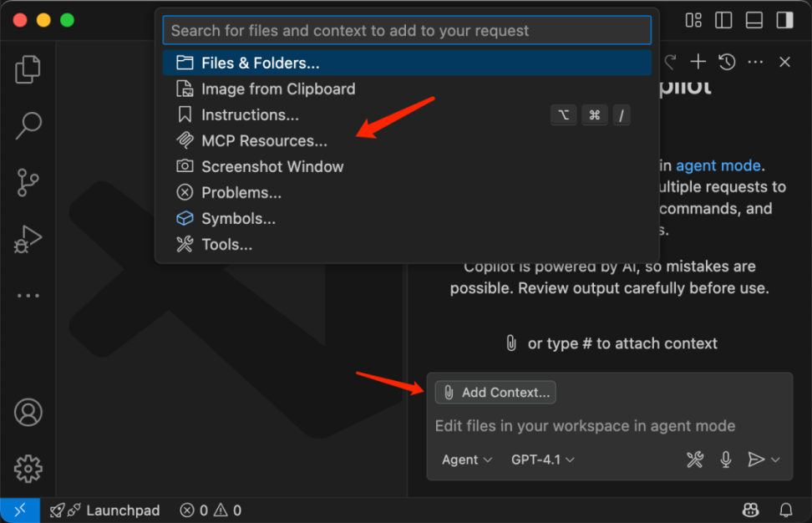The height and width of the screenshot is (523, 812).
Task: Focus the files and context search field
Action: pos(407,31)
